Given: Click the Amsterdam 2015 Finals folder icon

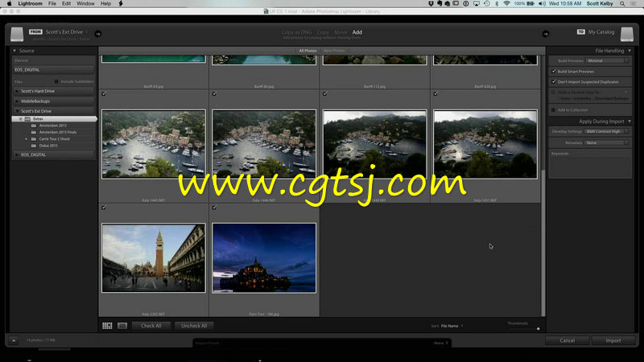Looking at the screenshot, I should coord(34,132).
